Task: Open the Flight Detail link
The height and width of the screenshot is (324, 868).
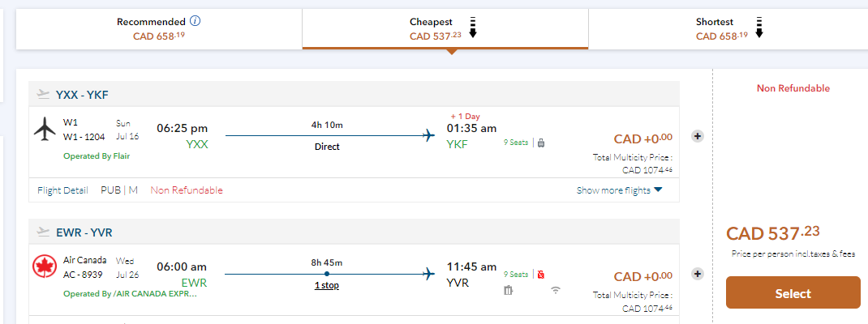Action: [63, 190]
